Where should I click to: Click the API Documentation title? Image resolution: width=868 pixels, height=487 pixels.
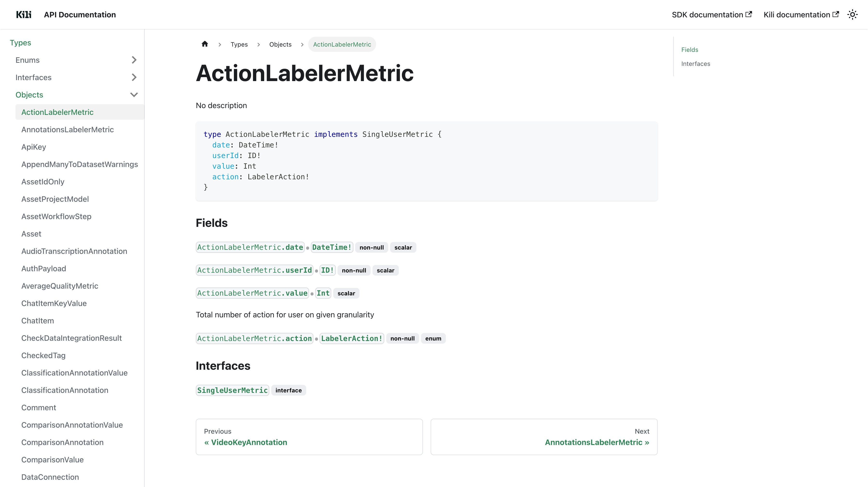[80, 14]
